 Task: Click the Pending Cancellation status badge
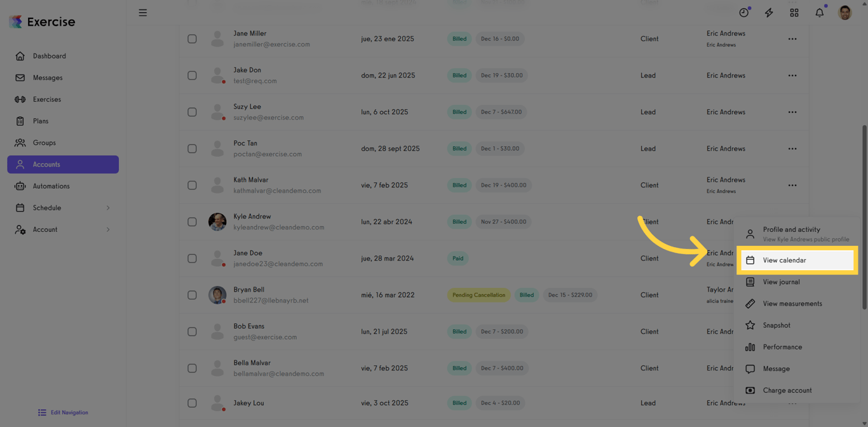tap(478, 295)
